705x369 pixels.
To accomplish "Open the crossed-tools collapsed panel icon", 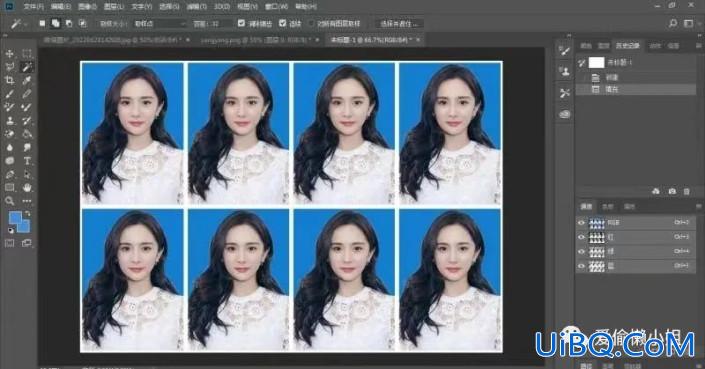I will pos(564,93).
